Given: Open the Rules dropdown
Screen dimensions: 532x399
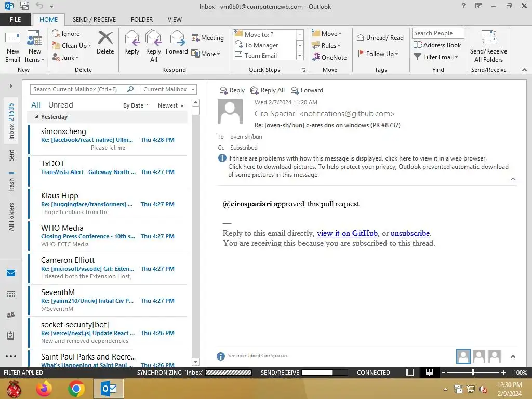Looking at the screenshot, I should coord(326,46).
